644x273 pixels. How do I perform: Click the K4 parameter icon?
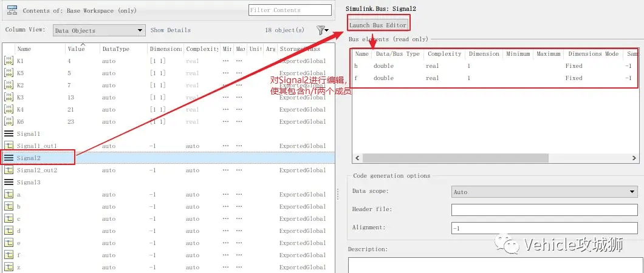click(9, 109)
